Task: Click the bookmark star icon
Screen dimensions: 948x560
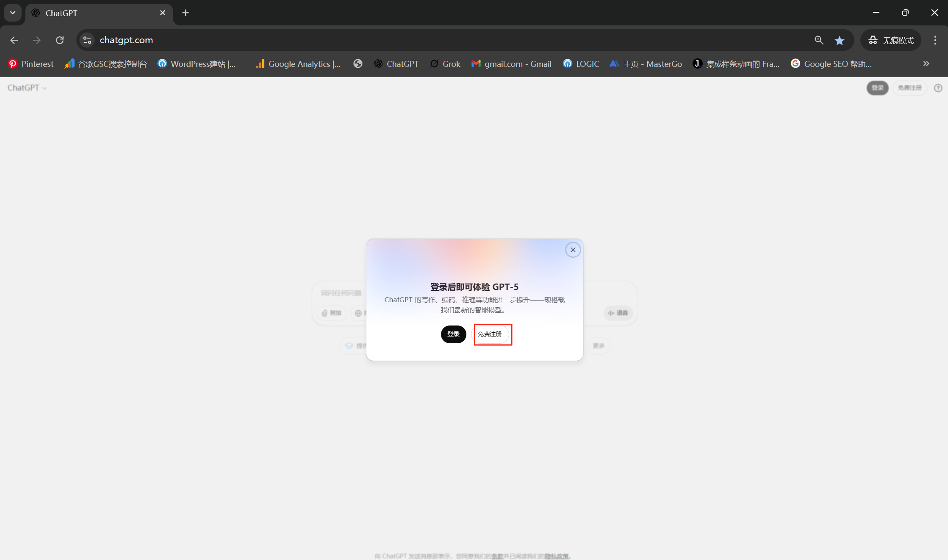Action: (x=839, y=40)
